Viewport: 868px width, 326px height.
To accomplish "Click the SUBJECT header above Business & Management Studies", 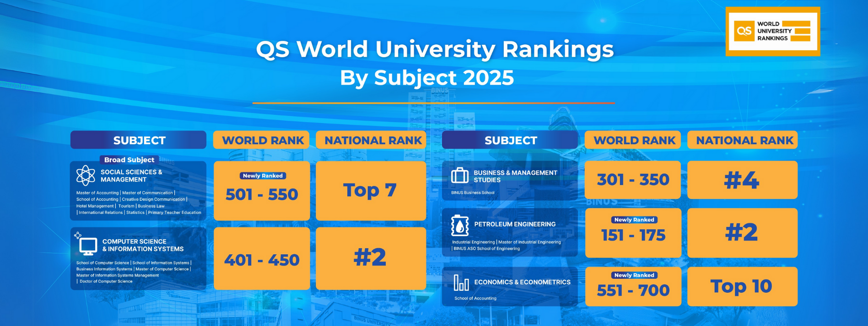I will 510,140.
